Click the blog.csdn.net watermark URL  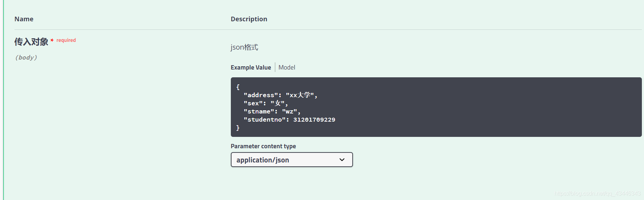coord(597,193)
